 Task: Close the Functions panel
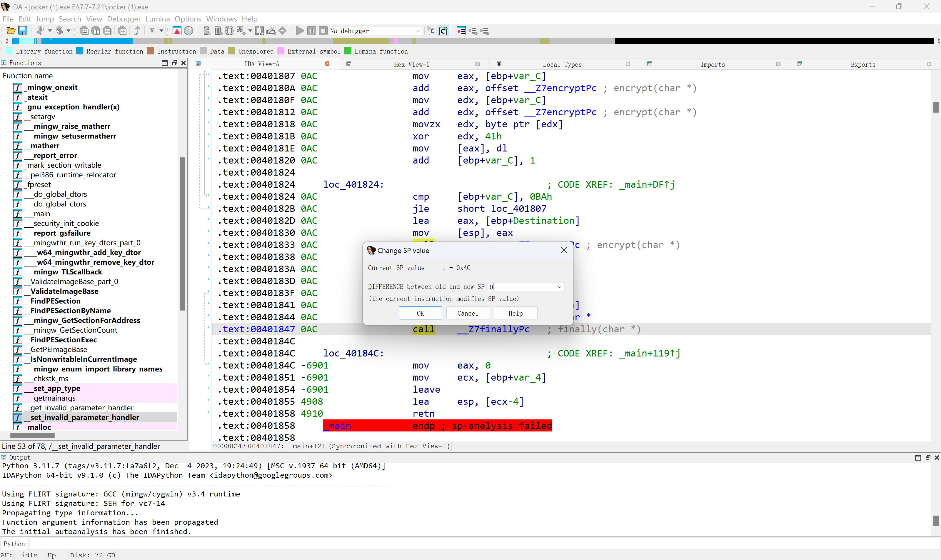[184, 63]
